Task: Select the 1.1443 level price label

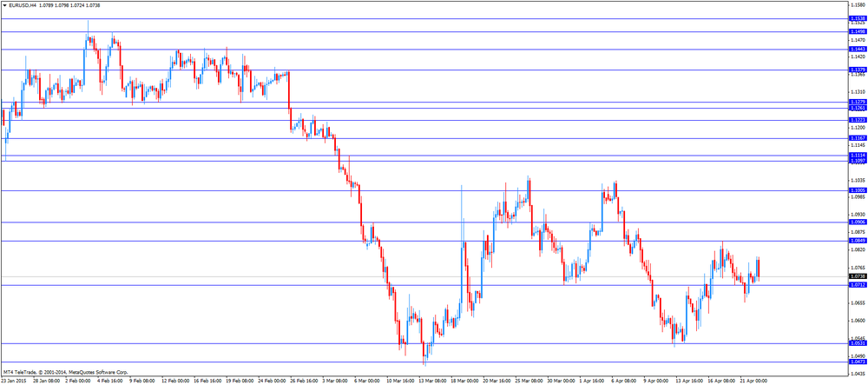Action: [858, 50]
